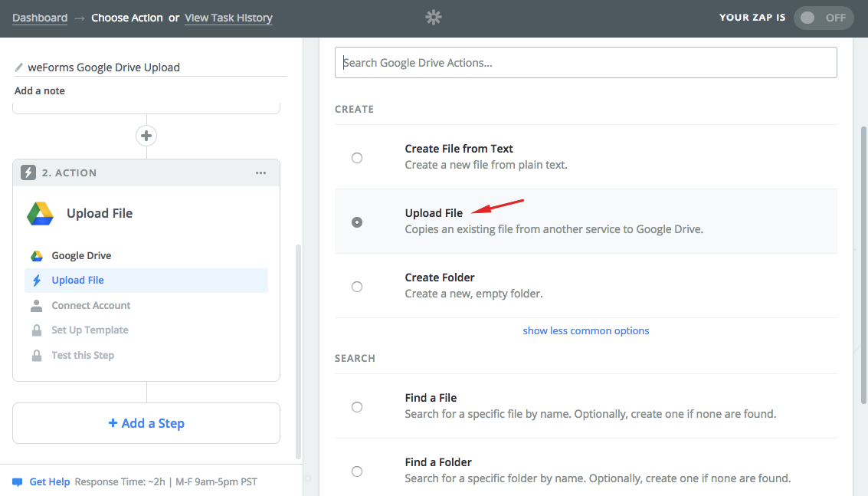868x496 pixels.
Task: Focus the Search Google Drive Actions field
Action: point(585,63)
